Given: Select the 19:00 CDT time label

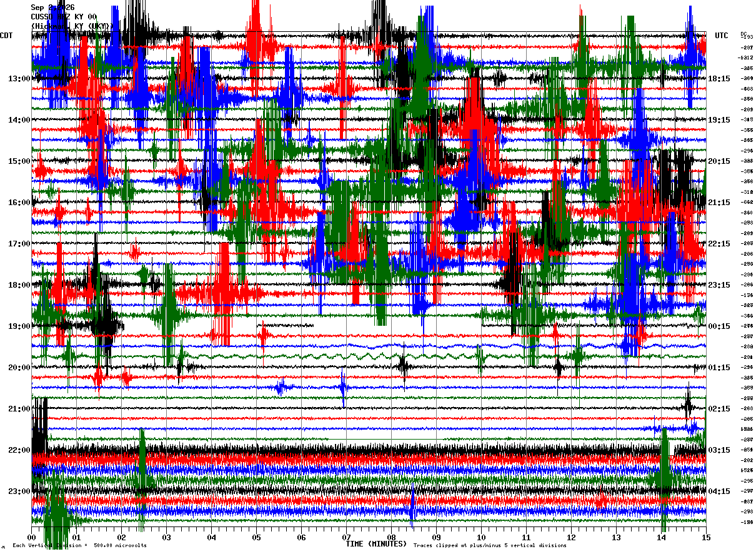Looking at the screenshot, I should click(19, 326).
